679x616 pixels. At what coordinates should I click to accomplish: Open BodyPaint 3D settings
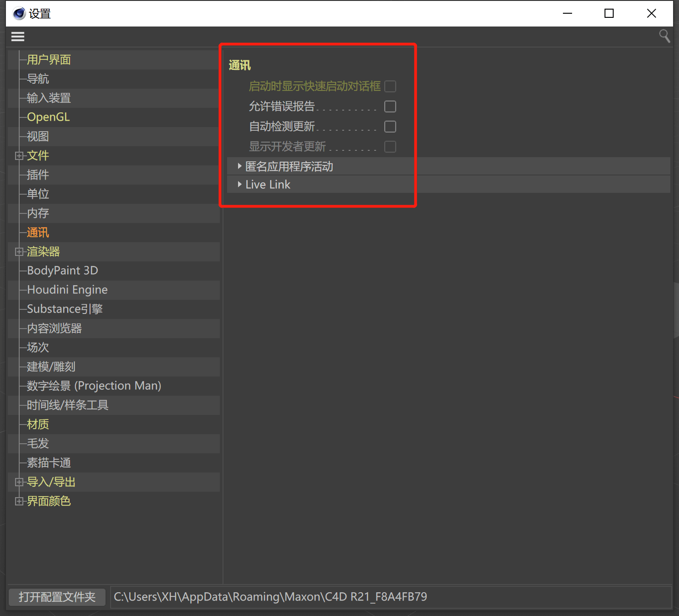click(x=63, y=271)
